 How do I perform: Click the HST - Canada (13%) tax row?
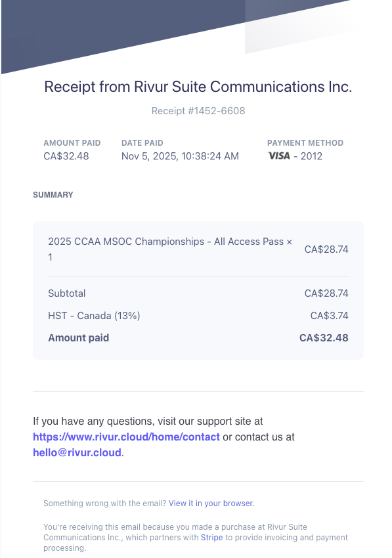pyautogui.click(x=198, y=316)
